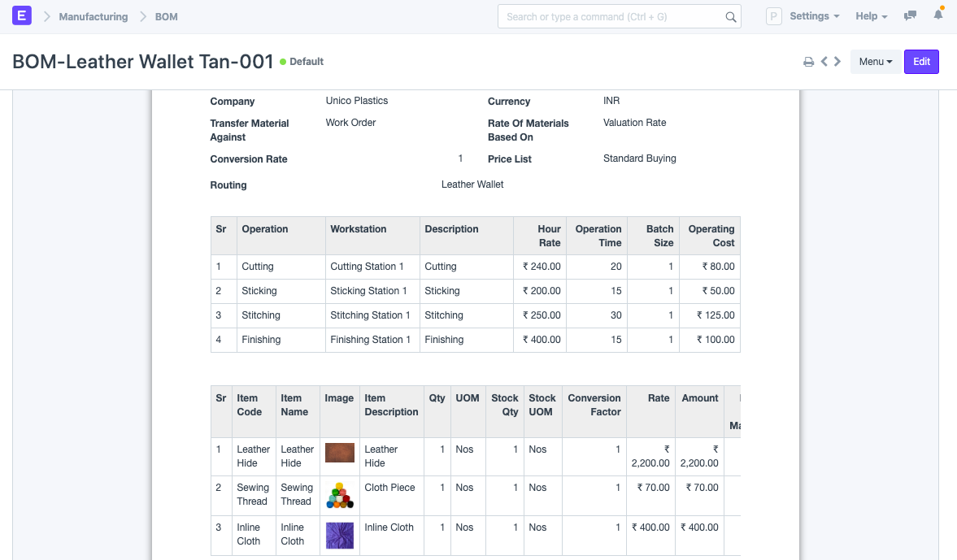Go to next document arrow
The width and height of the screenshot is (957, 560).
(x=837, y=62)
